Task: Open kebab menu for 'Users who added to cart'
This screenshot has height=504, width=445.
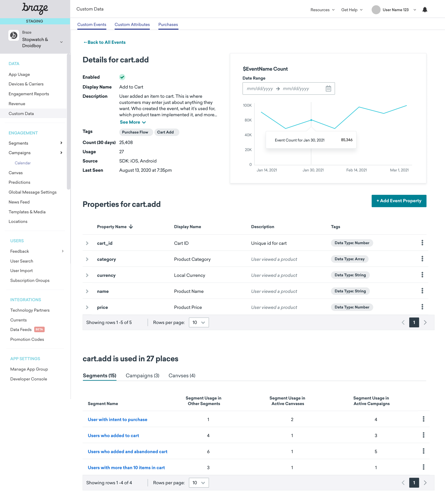Action: [423, 435]
